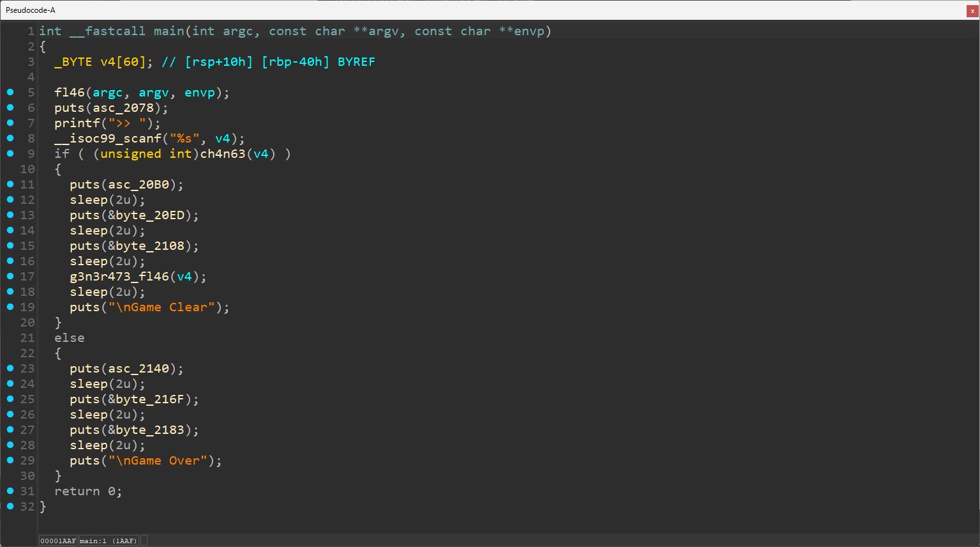Select g3n3r473_fl46 function call
Screen dimensions: 980x547
[119, 277]
